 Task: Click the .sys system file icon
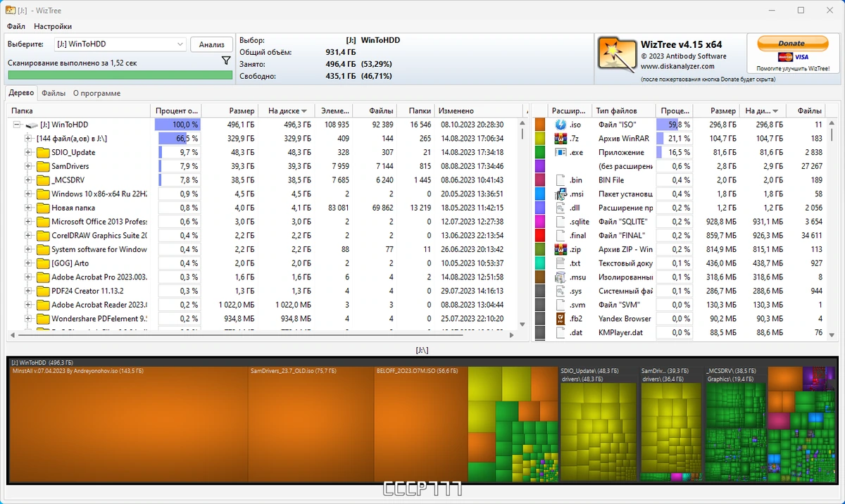[x=561, y=291]
